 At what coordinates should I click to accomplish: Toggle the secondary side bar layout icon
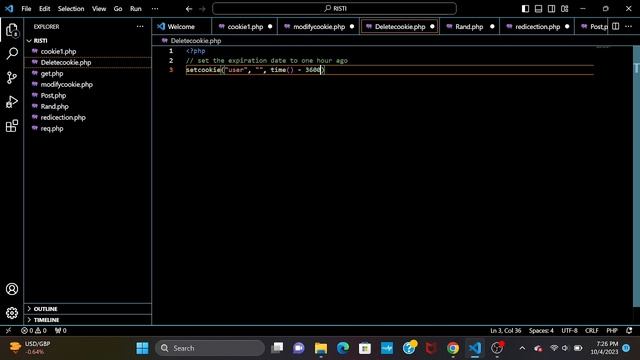click(551, 9)
